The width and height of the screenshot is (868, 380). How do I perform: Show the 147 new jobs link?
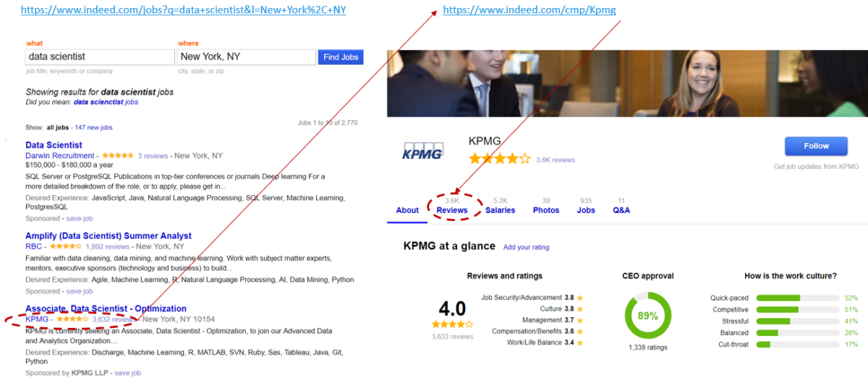[x=94, y=127]
